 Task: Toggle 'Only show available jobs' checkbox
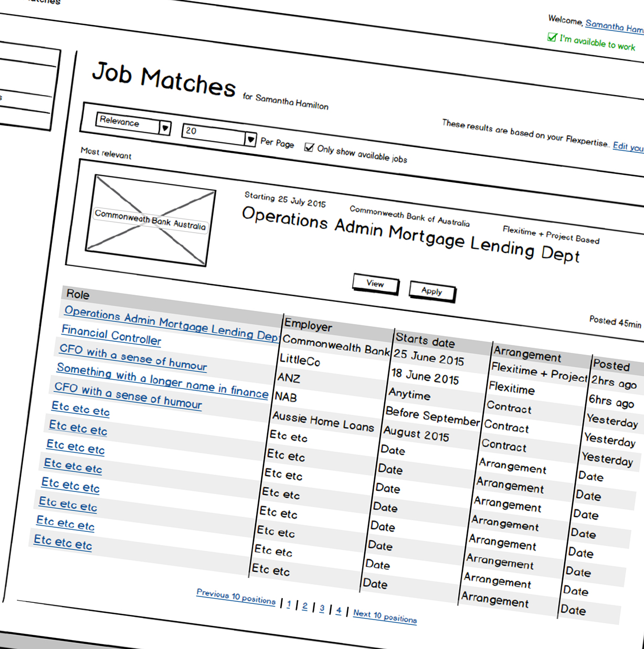(x=309, y=147)
